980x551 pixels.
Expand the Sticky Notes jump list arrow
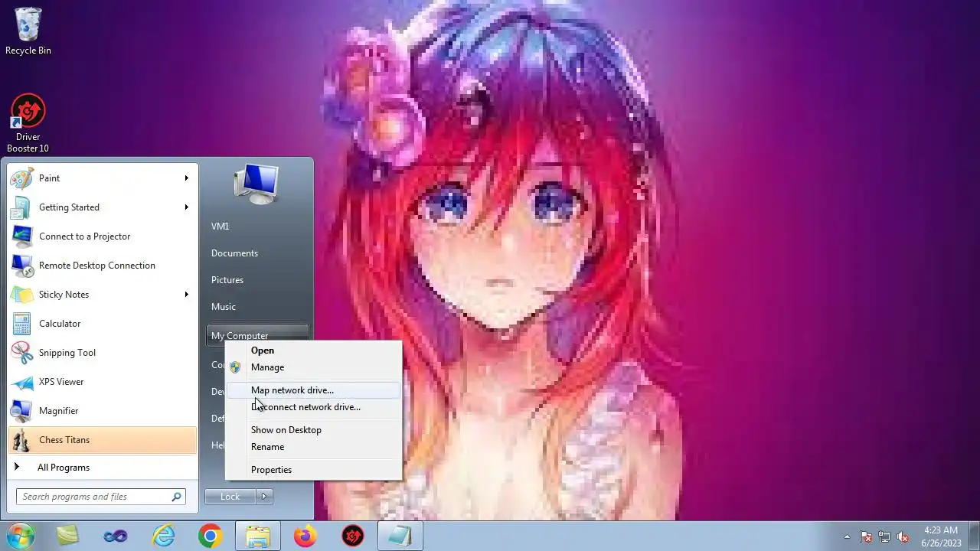pos(186,295)
